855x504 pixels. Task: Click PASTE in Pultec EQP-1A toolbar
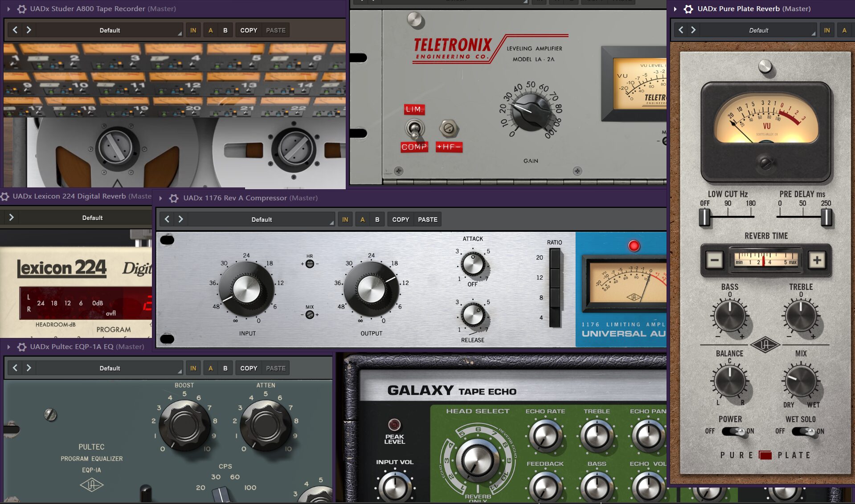[276, 368]
